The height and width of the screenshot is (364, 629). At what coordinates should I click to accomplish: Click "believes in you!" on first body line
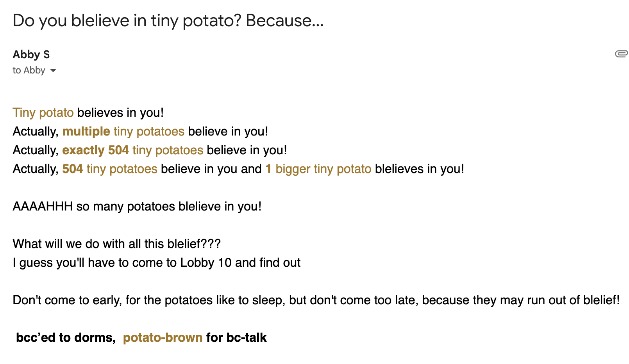[x=120, y=112]
